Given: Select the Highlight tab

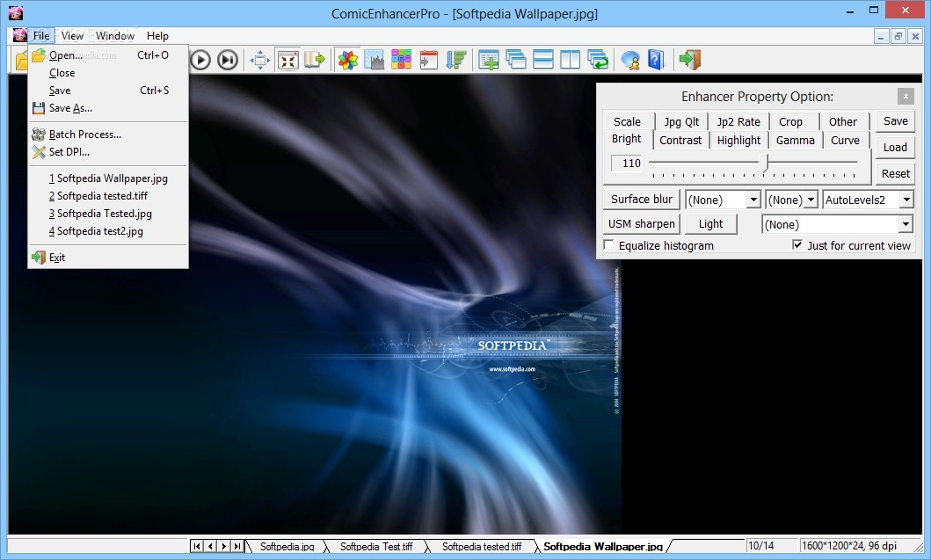Looking at the screenshot, I should click(738, 140).
